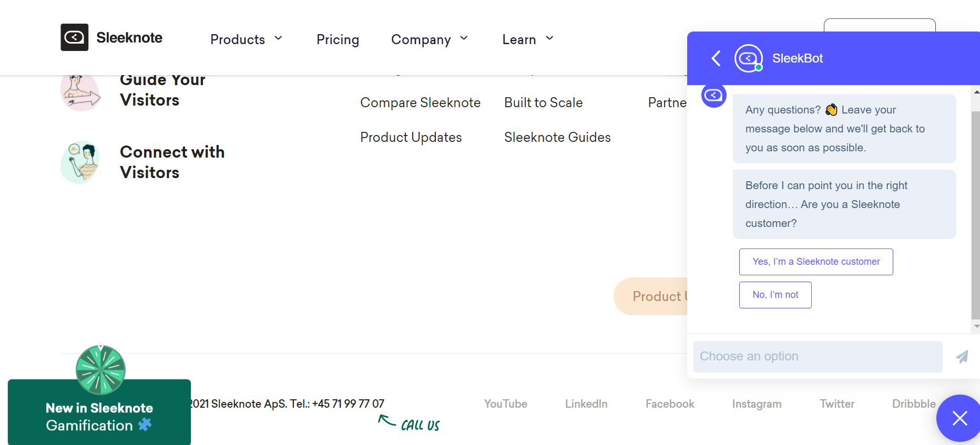Click the SleekBot message avatar icon
This screenshot has height=445, width=980.
tap(714, 95)
